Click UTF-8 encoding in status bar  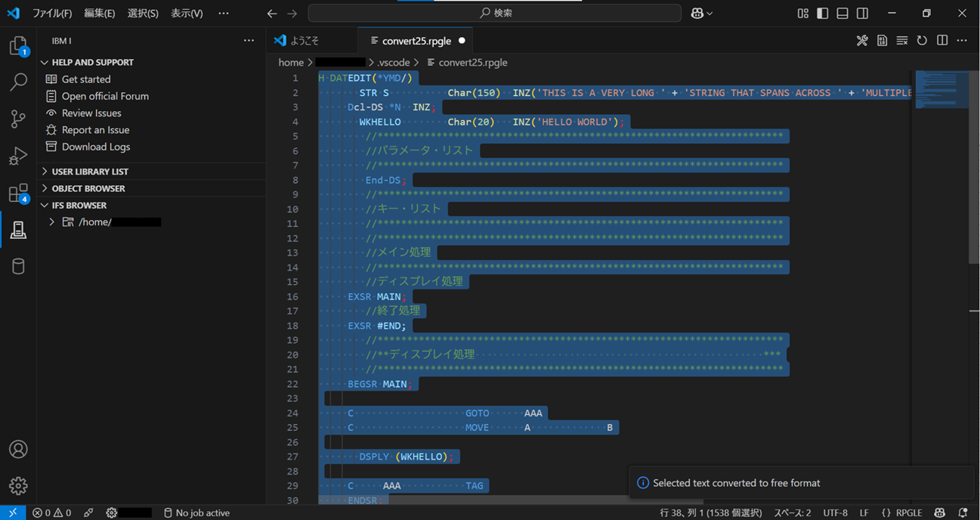pos(835,512)
